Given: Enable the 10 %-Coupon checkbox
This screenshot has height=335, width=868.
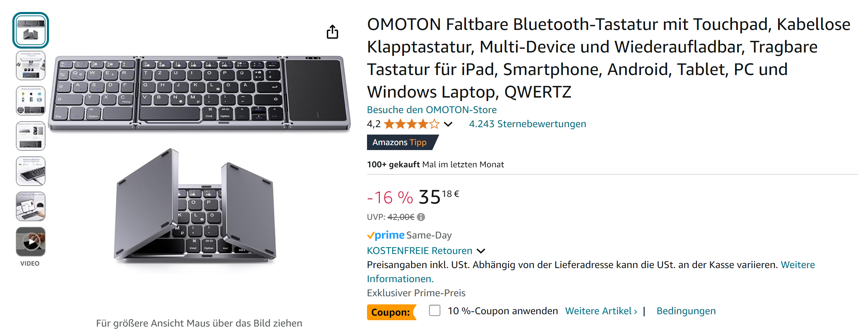Looking at the screenshot, I should pyautogui.click(x=434, y=311).
